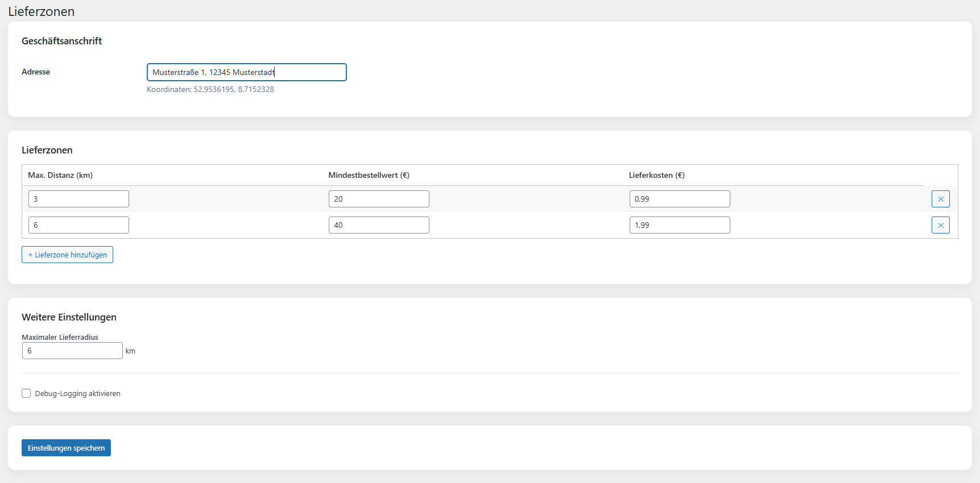Viewport: 980px width, 483px height.
Task: Select the Lieferkosten field showing 1,99
Action: point(679,225)
